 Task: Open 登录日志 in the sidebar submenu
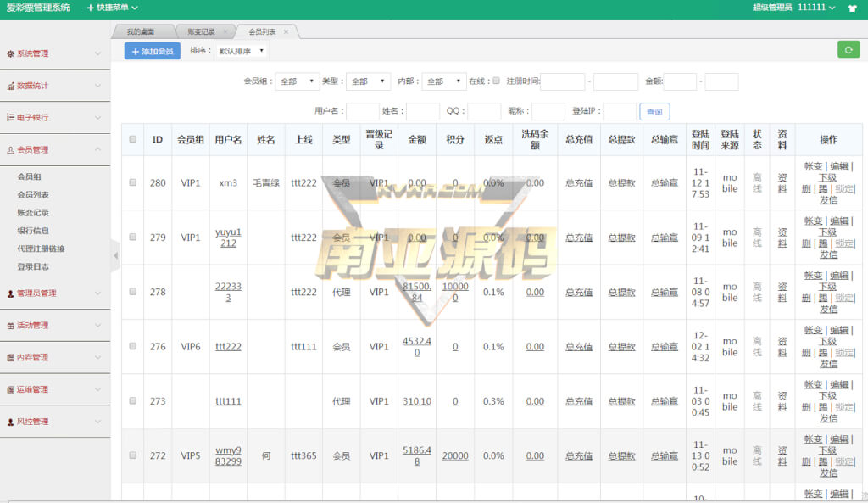point(33,266)
